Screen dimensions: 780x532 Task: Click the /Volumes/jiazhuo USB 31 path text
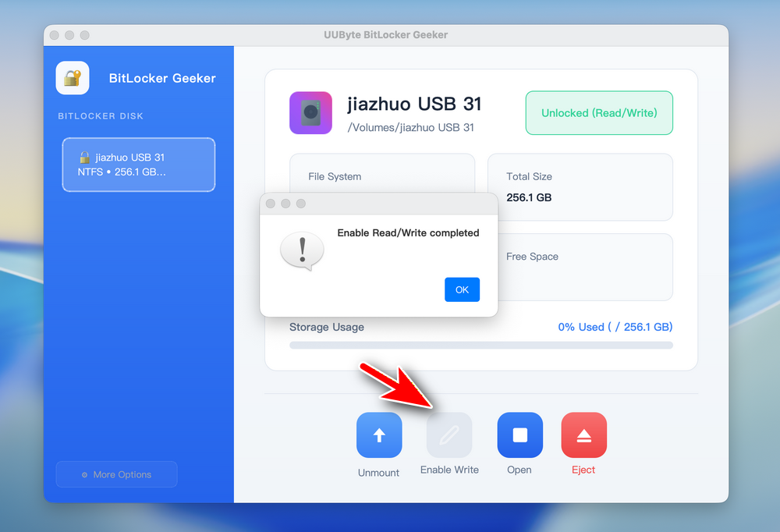point(410,128)
